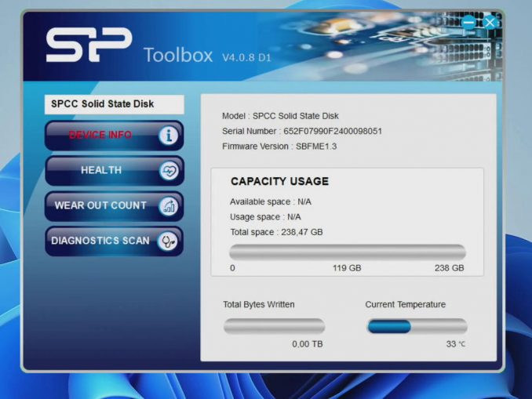Click the Serial Number text line

pos(302,131)
